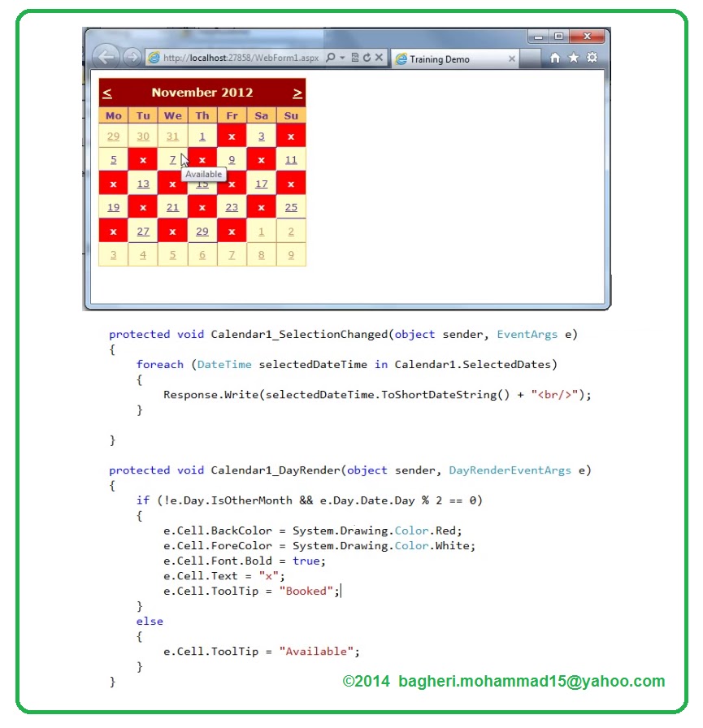Select December 8 in last calendar row

[x=262, y=255]
